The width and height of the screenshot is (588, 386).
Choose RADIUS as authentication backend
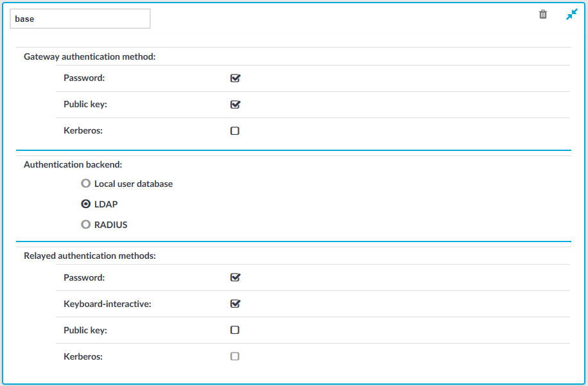[x=86, y=224]
